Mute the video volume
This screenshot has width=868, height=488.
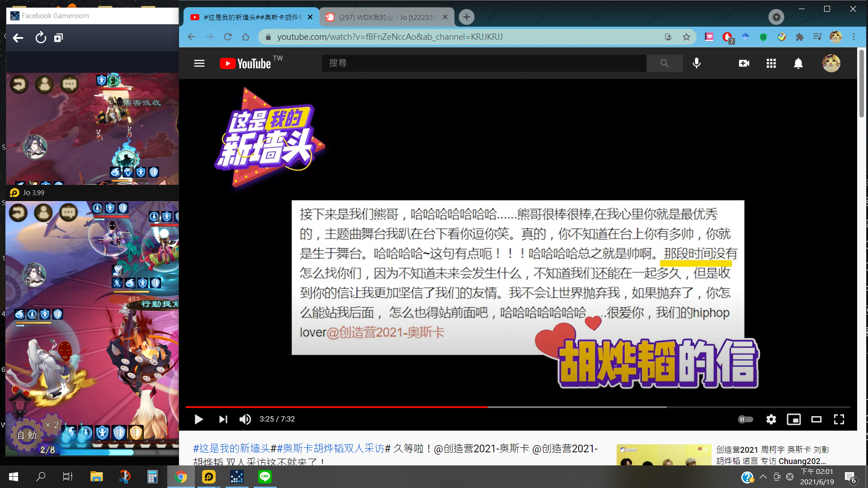(245, 419)
